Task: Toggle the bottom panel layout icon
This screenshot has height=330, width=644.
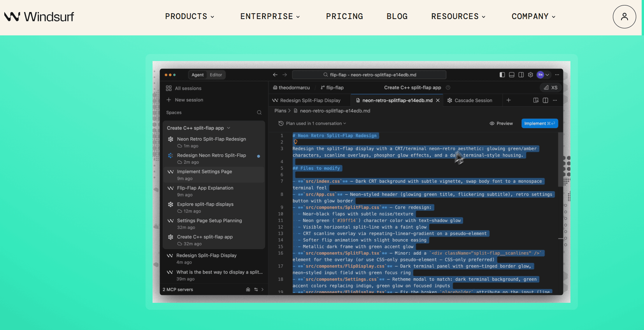Action: point(512,75)
